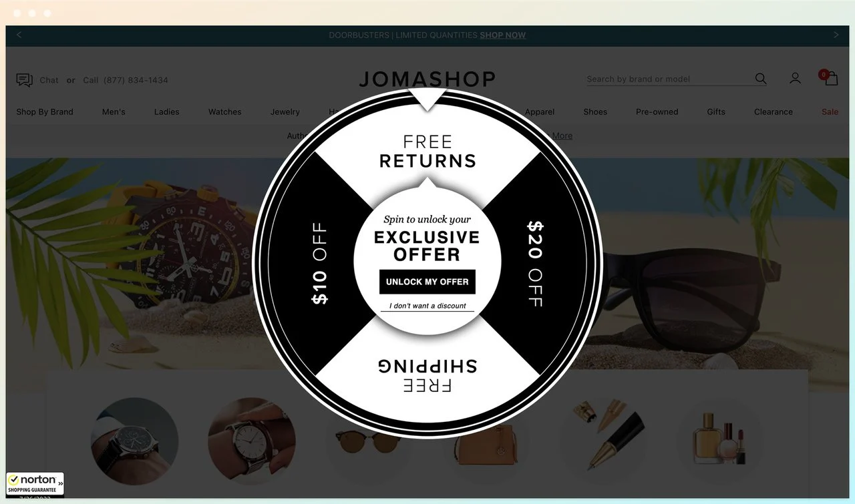Click the search magnifier icon

761,79
